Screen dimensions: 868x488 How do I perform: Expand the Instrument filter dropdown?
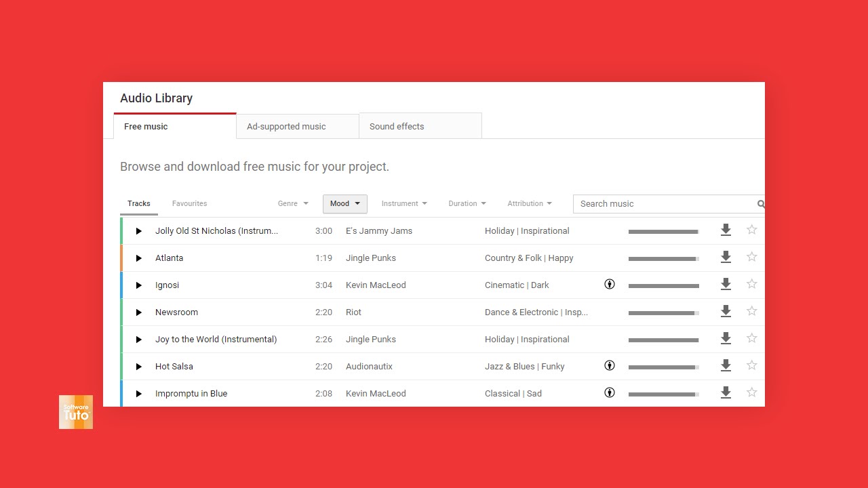(x=404, y=203)
